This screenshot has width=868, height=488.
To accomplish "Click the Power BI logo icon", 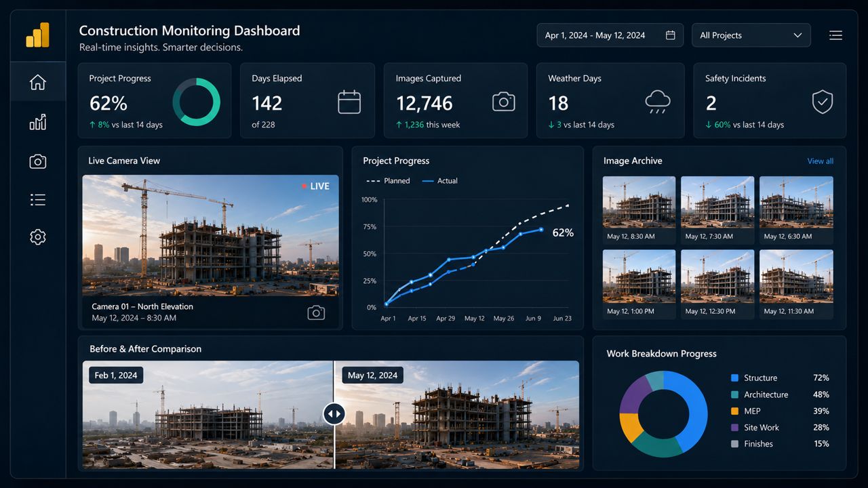I will coord(38,35).
